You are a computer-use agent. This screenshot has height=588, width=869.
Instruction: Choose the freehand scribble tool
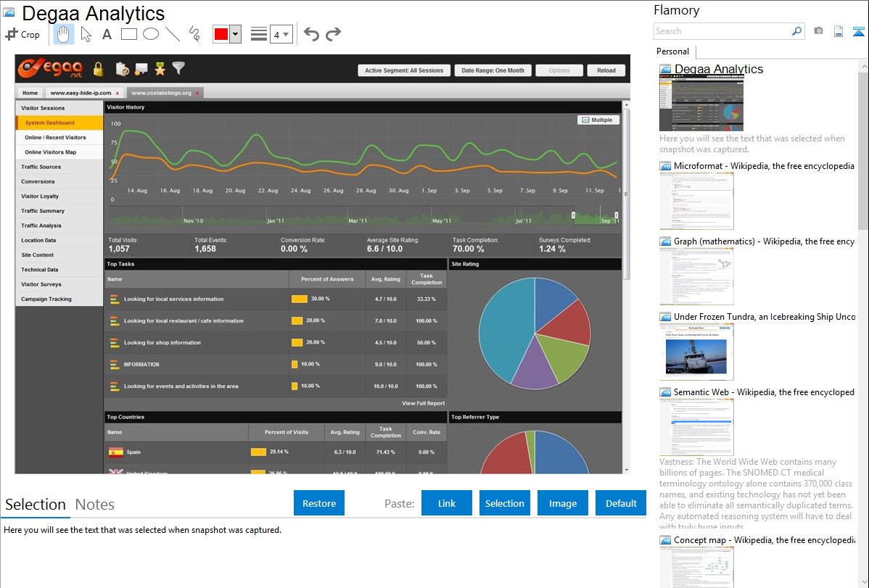[x=194, y=34]
